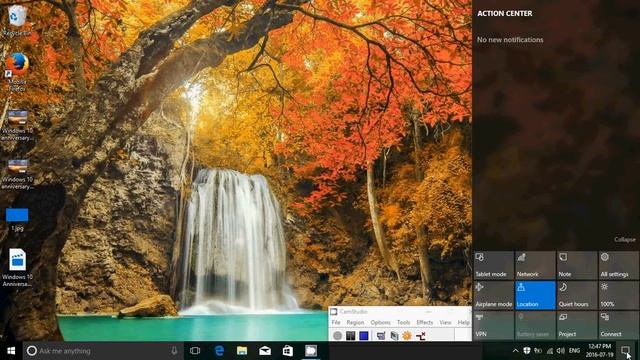Click the ENG language indicator
Screen dimensions: 640x360
coord(574,351)
